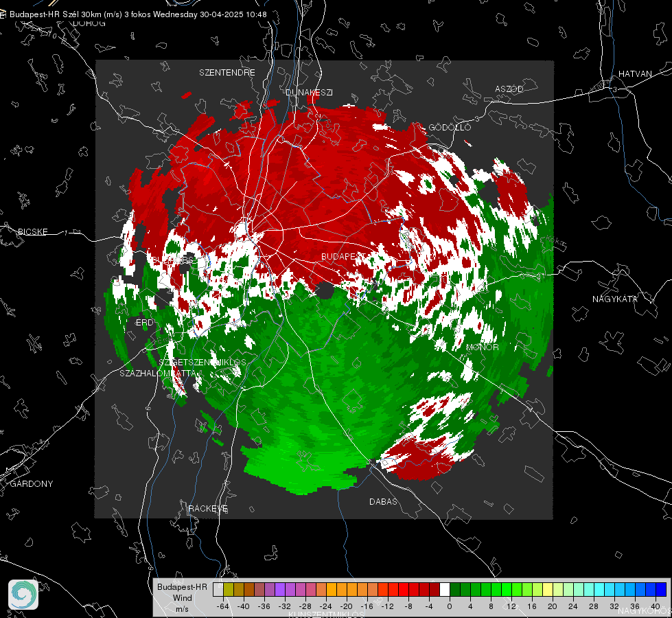Click the timestamp 'Wednesday 30-04-2025 10:48'
Screen dimensions: 672x618
click(x=209, y=14)
